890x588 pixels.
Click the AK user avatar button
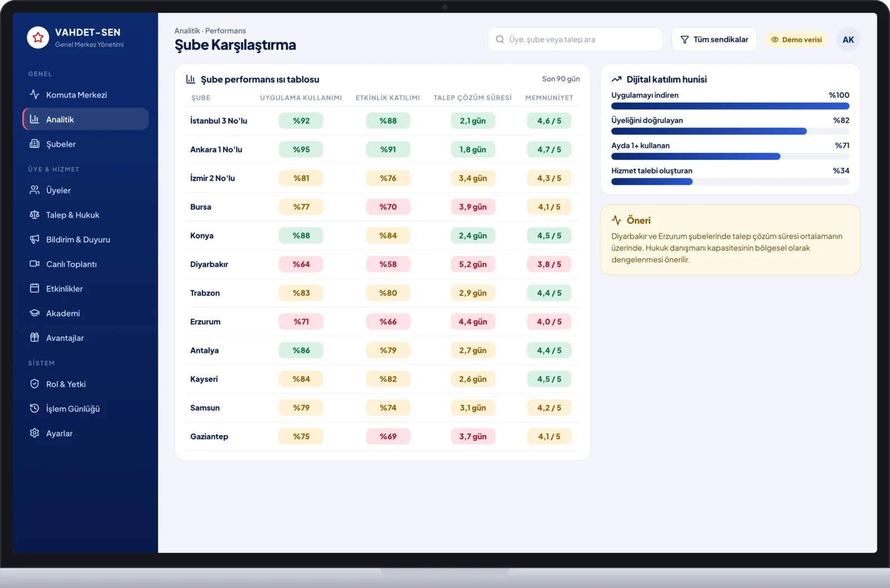pos(848,39)
